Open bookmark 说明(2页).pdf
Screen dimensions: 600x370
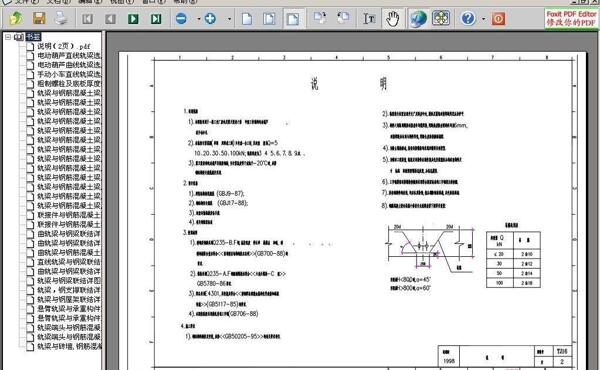click(x=64, y=46)
